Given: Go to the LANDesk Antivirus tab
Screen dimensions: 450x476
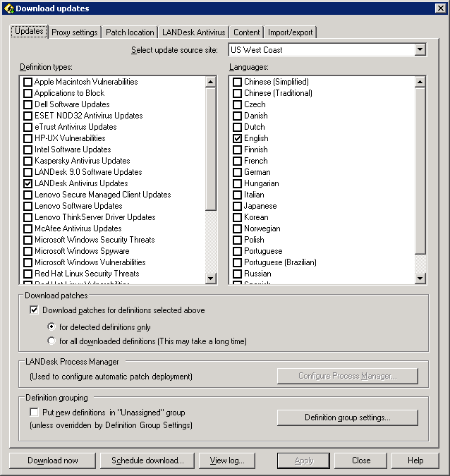Looking at the screenshot, I should pyautogui.click(x=193, y=32).
